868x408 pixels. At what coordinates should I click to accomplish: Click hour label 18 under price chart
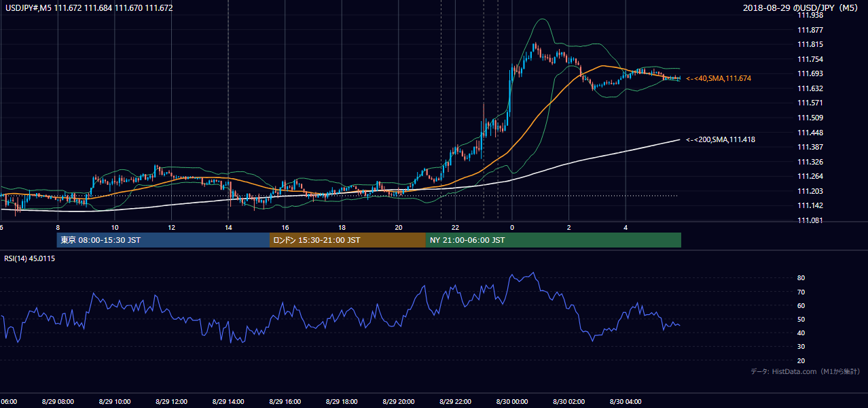342,228
